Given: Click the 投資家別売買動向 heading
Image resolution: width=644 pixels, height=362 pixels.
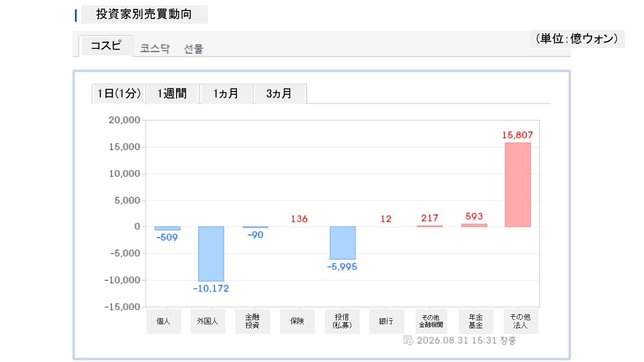Looking at the screenshot, I should [x=144, y=14].
